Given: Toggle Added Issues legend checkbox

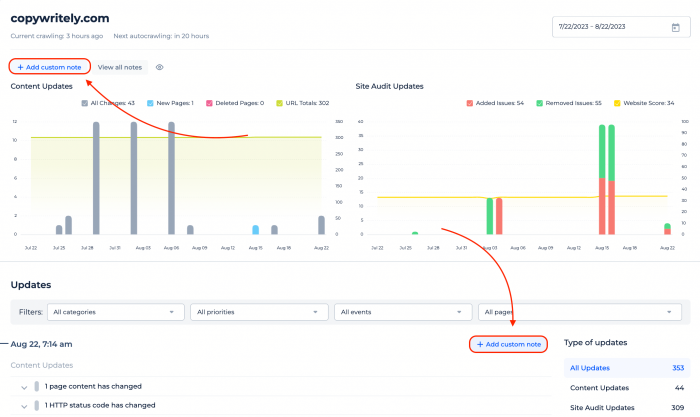Looking at the screenshot, I should (470, 103).
